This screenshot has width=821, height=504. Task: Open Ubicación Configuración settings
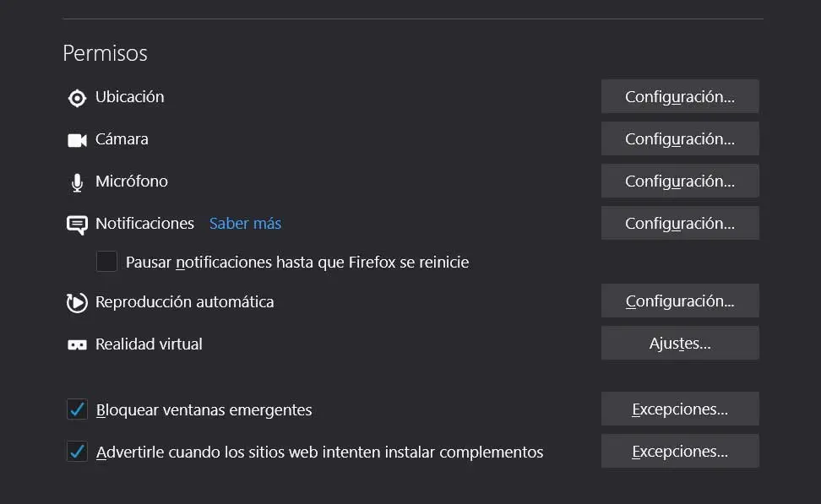(680, 96)
